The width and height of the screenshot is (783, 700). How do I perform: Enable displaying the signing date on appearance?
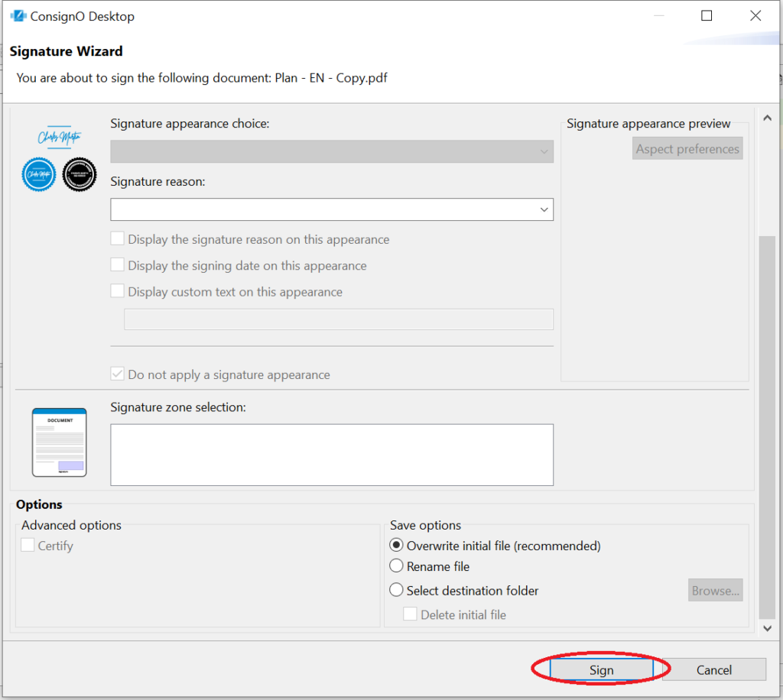pyautogui.click(x=117, y=264)
